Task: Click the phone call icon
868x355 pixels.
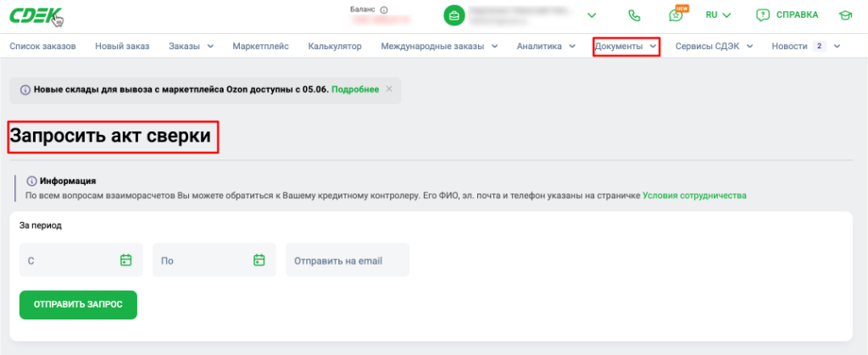Action: 634,15
